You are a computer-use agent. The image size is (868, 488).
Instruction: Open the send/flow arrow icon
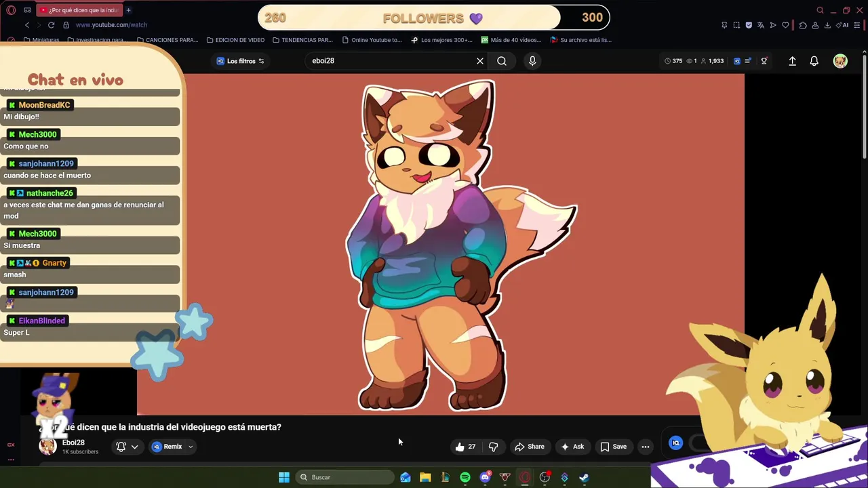click(x=773, y=25)
